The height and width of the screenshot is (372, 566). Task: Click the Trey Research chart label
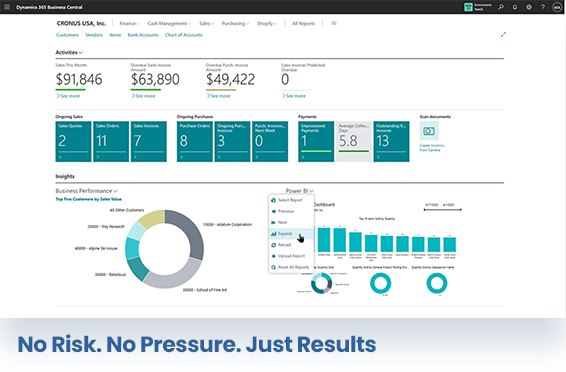[x=106, y=227]
